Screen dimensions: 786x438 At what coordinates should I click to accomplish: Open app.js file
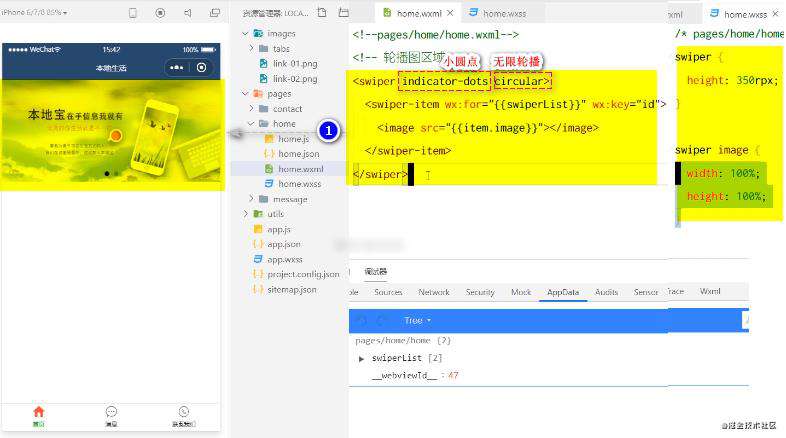(279, 229)
